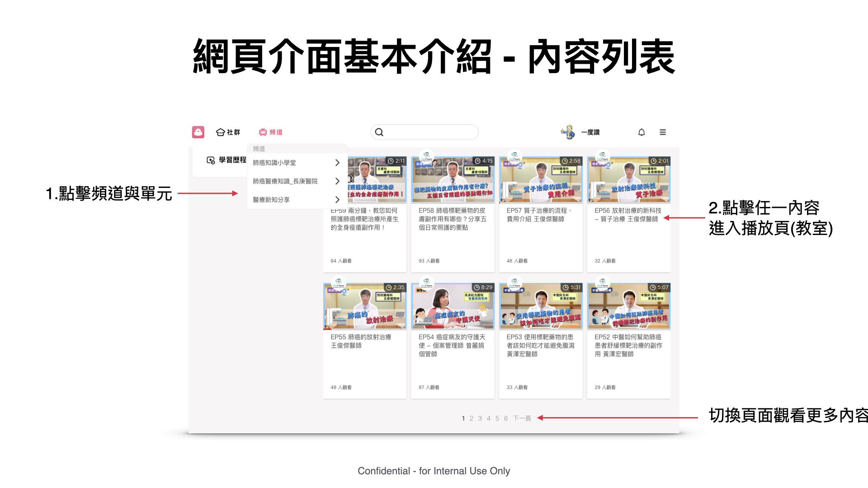This screenshot has height=488, width=868.
Task: Click the EP57 channel logo badge
Action: point(514,155)
